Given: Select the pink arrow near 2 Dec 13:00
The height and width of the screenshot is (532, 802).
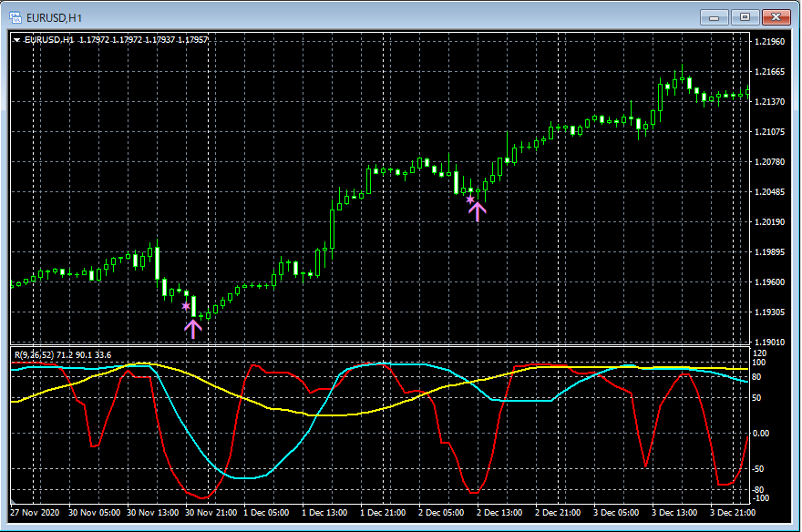Looking at the screenshot, I should (x=478, y=211).
